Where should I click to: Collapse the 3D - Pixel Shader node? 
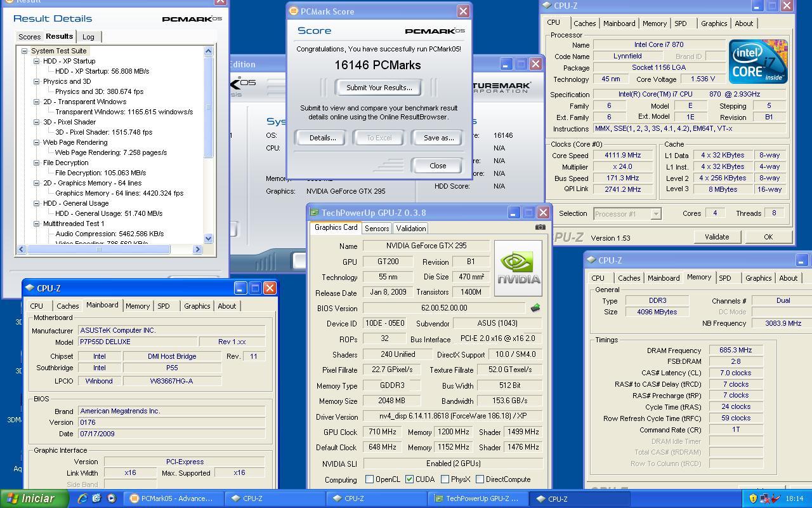[37, 122]
